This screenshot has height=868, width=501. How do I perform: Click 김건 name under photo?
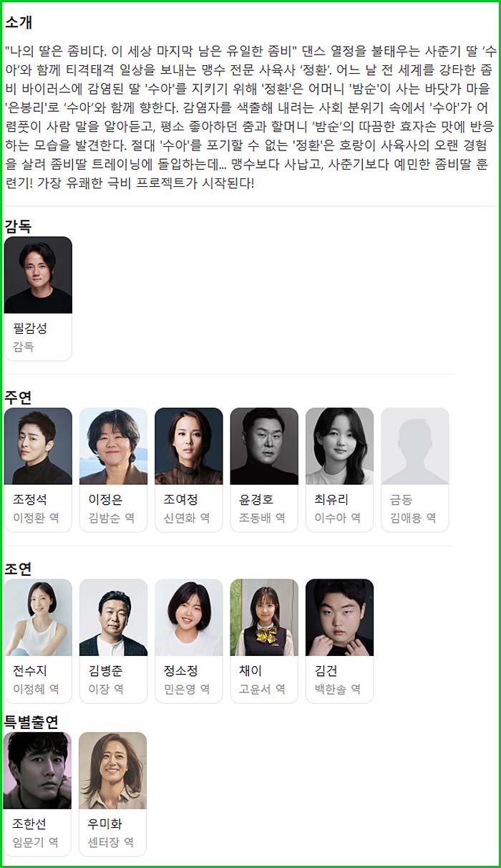[326, 671]
